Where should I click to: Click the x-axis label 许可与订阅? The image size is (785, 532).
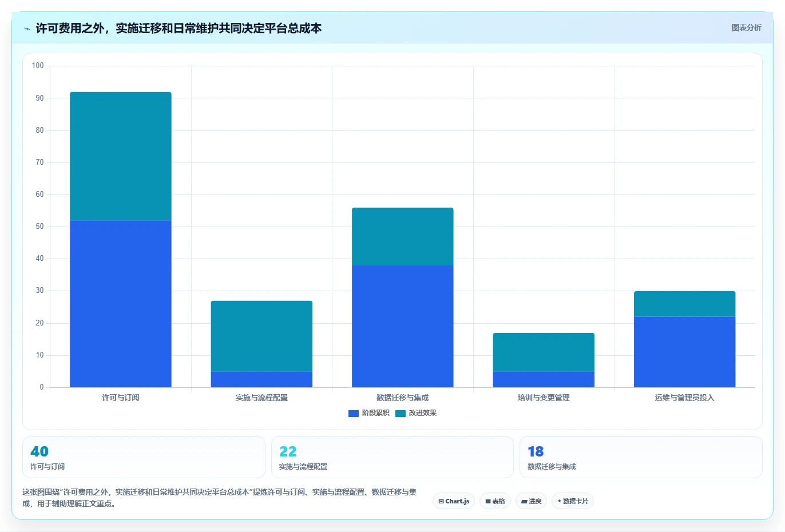point(121,398)
